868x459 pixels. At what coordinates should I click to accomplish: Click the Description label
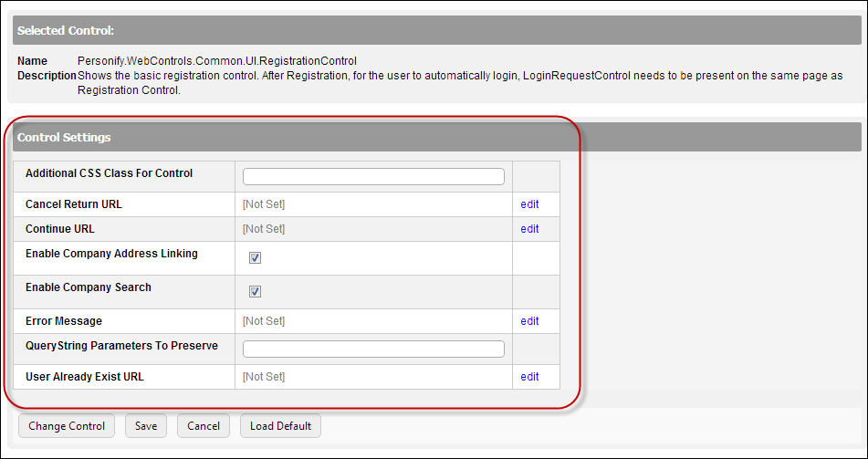(x=47, y=76)
